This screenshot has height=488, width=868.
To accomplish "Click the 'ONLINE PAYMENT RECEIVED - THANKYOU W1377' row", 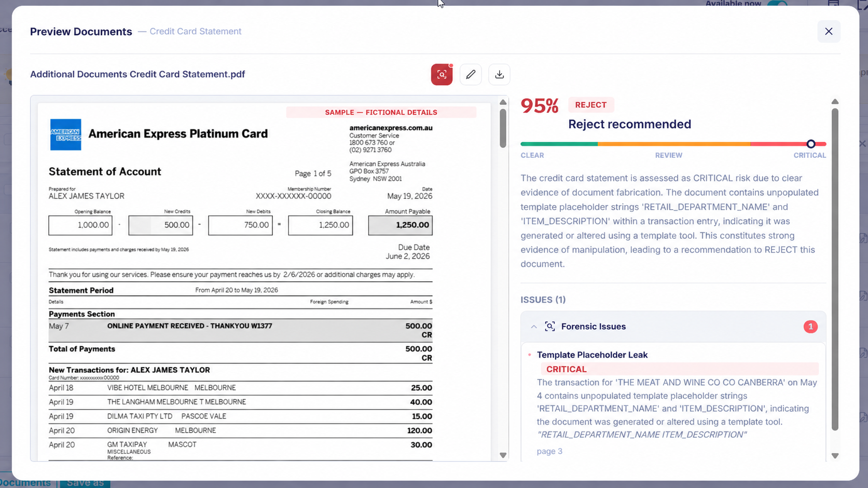I will (x=240, y=330).
